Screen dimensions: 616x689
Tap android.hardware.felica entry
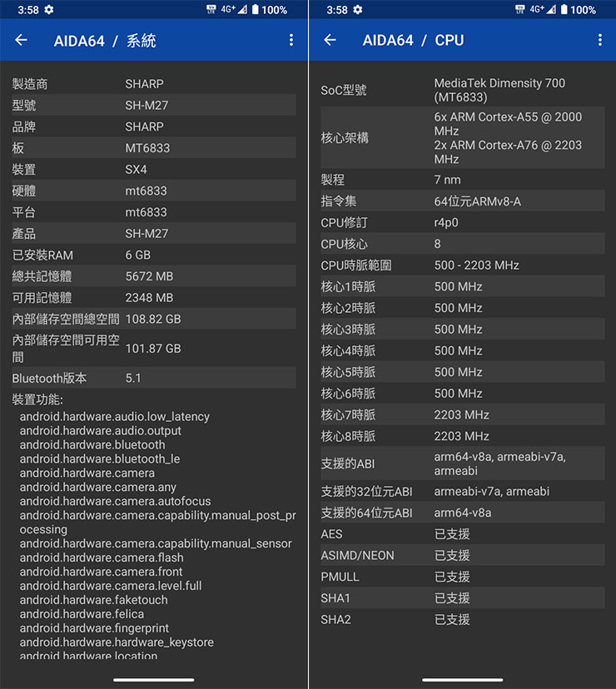(x=82, y=614)
